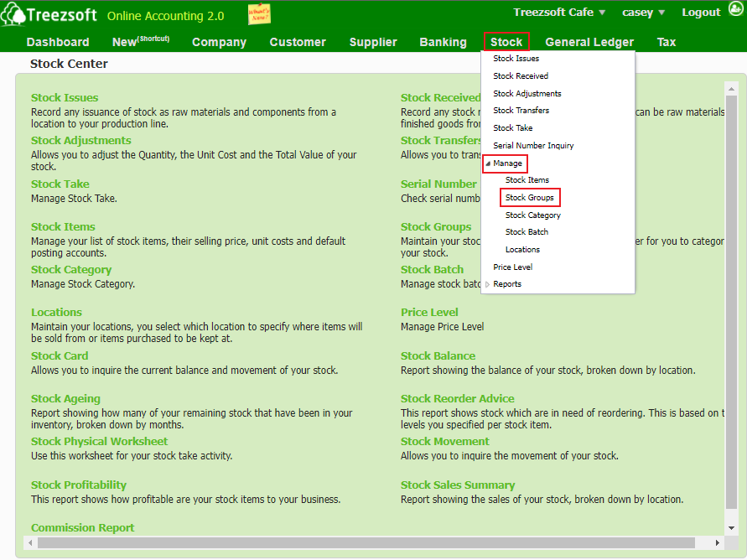Image resolution: width=747 pixels, height=560 pixels.
Task: Open the Stock Profitability report link
Action: pos(79,485)
